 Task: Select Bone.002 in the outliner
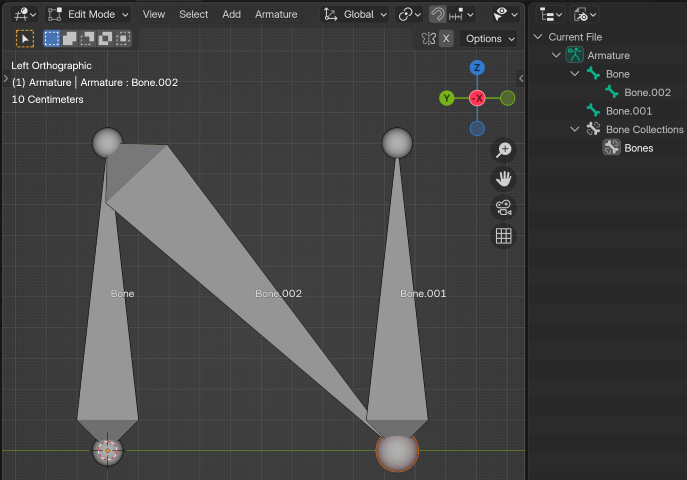648,92
